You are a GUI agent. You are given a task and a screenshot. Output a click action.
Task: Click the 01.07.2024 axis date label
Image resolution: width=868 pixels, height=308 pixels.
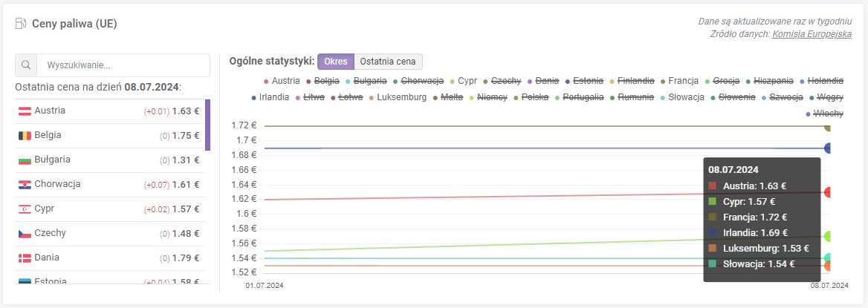(264, 286)
